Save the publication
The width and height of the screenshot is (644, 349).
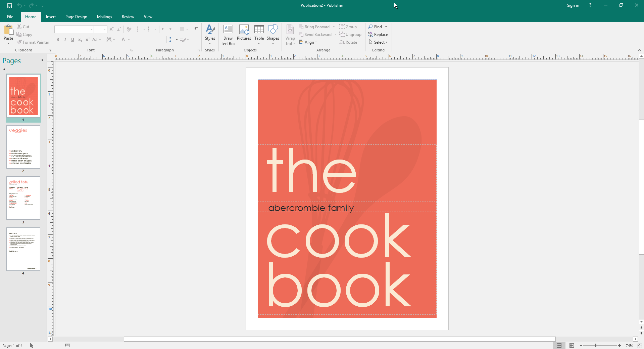9,5
